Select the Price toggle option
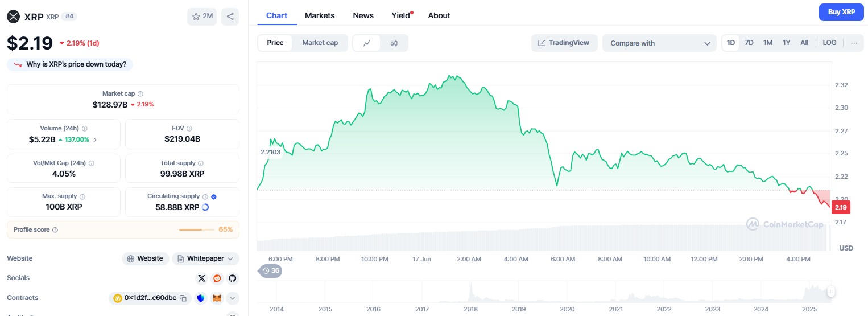868x316 pixels. 275,43
